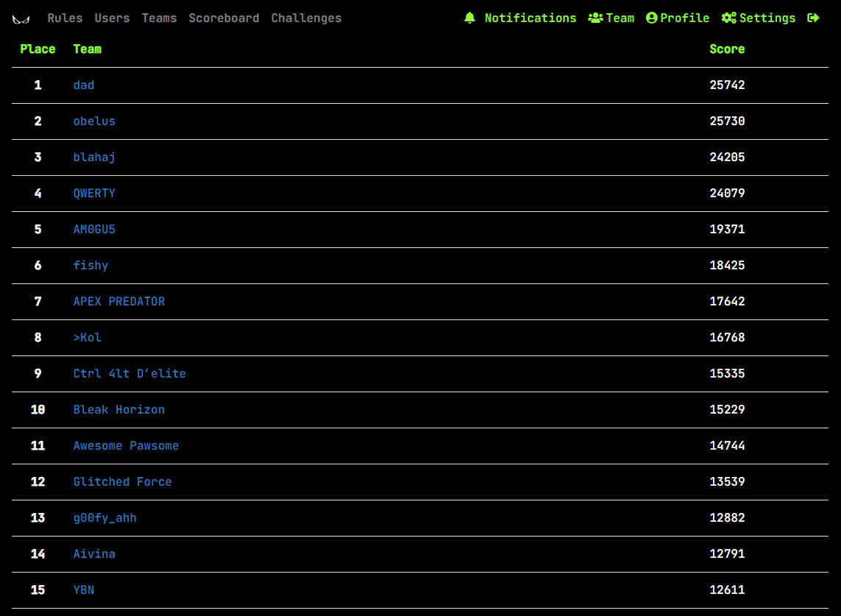Open the QWERTY team profile

94,194
